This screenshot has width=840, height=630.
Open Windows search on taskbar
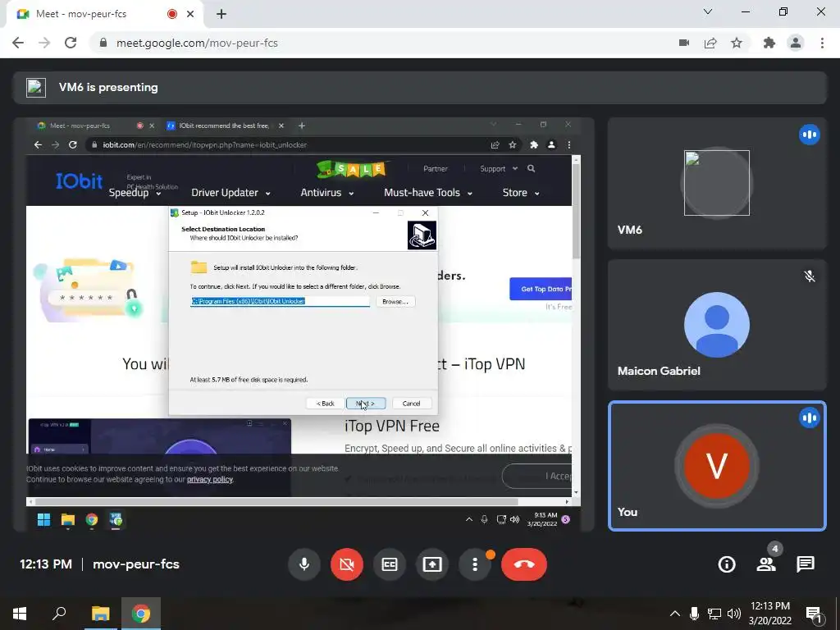pos(59,614)
